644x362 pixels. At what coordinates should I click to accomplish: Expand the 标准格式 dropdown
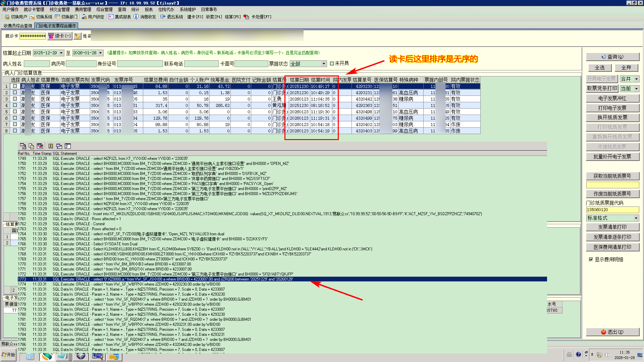click(636, 218)
